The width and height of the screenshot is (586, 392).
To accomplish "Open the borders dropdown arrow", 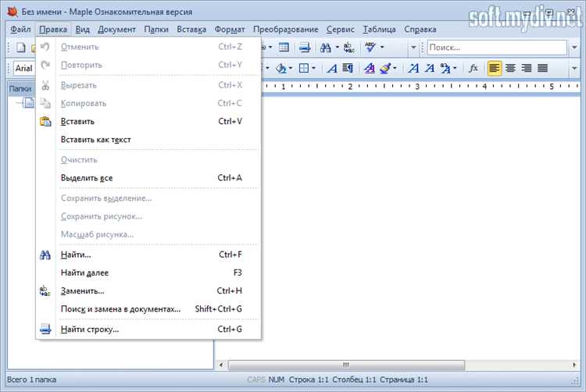I will (313, 68).
